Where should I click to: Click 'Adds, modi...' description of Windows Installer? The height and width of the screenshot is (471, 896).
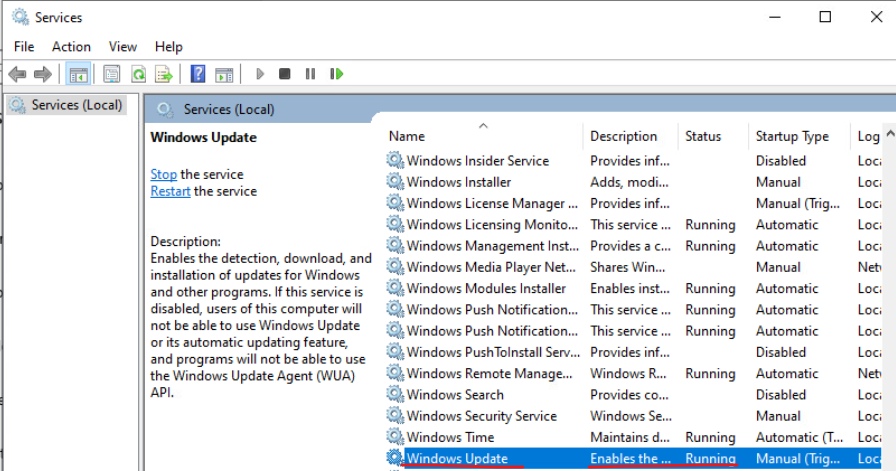[x=629, y=182]
